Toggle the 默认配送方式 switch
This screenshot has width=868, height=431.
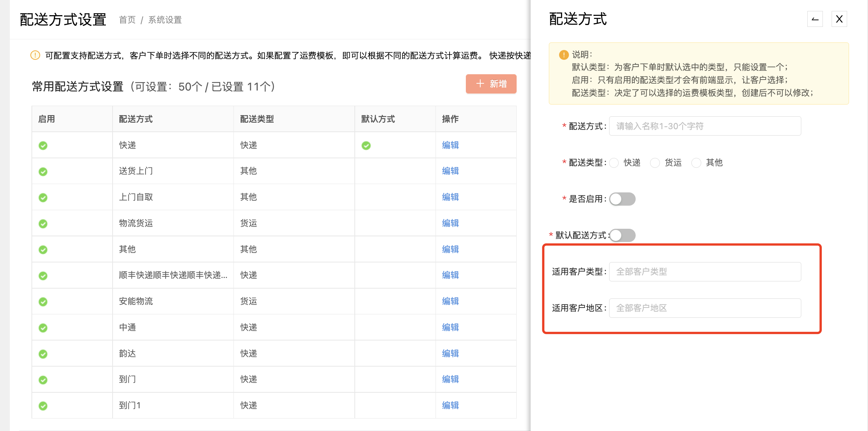tap(622, 236)
